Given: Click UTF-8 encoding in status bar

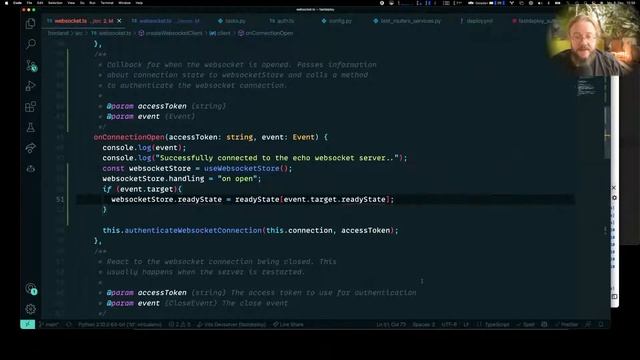Looking at the screenshot, I should 449,324.
